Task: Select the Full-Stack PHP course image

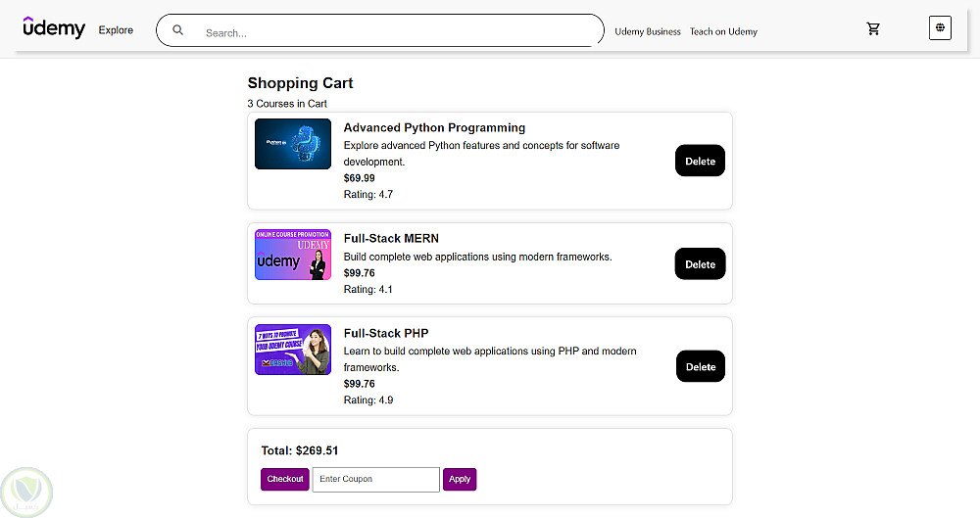Action: coord(292,350)
